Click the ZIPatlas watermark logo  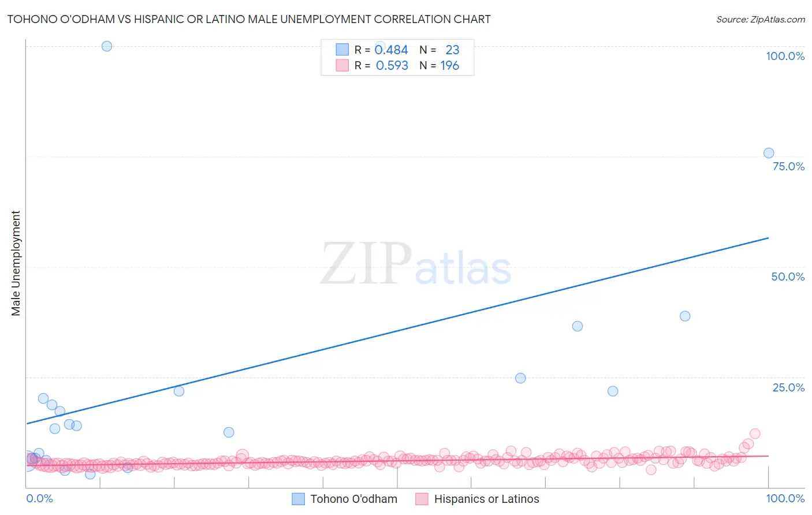pos(416,264)
